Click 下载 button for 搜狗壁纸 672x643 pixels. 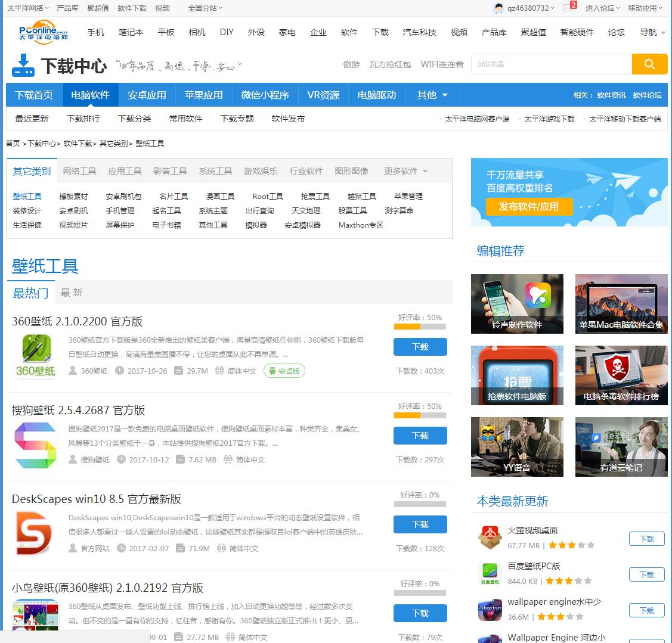[x=420, y=436]
